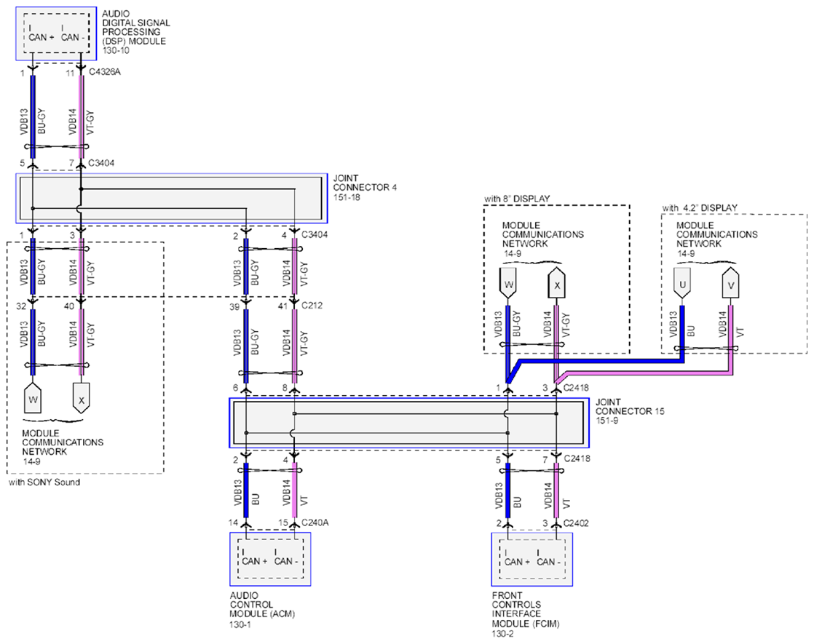Click the 'with SONY Sound' caption
The height and width of the screenshot is (644, 814).
(44, 482)
